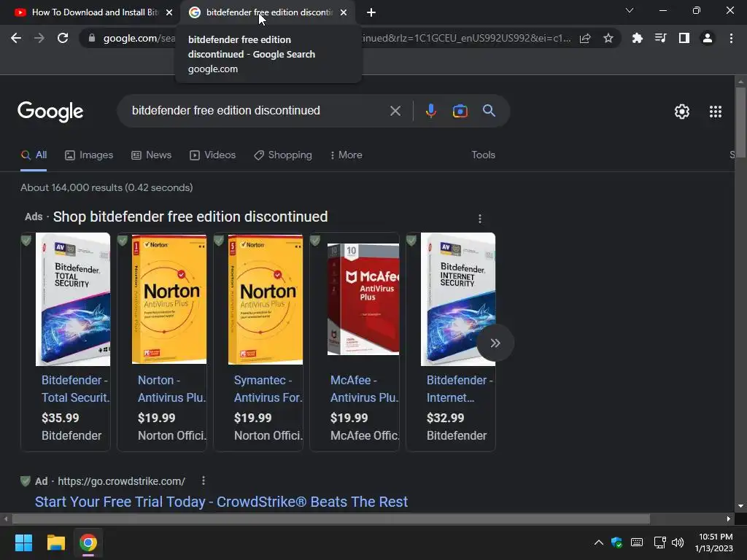
Task: Click the https://go.crowdstrike.com/ ad URL
Action: (122, 481)
